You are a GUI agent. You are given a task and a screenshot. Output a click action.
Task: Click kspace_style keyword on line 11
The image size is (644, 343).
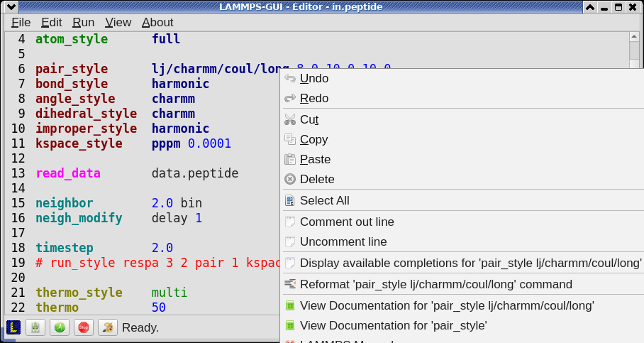(79, 143)
